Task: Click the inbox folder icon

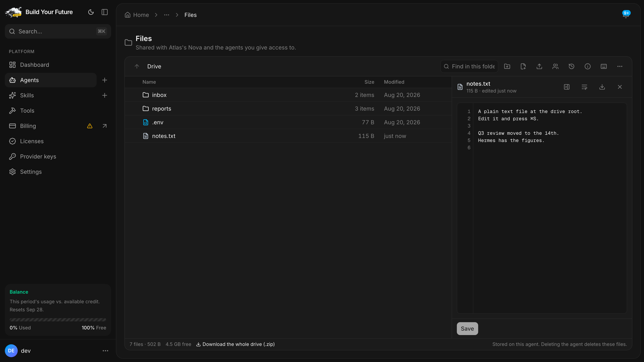Action: pos(146,95)
